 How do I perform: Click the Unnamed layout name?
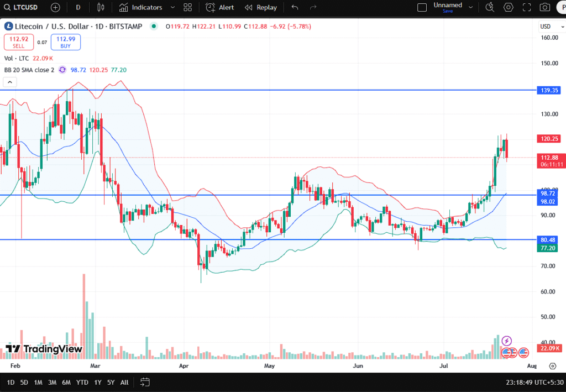448,5
